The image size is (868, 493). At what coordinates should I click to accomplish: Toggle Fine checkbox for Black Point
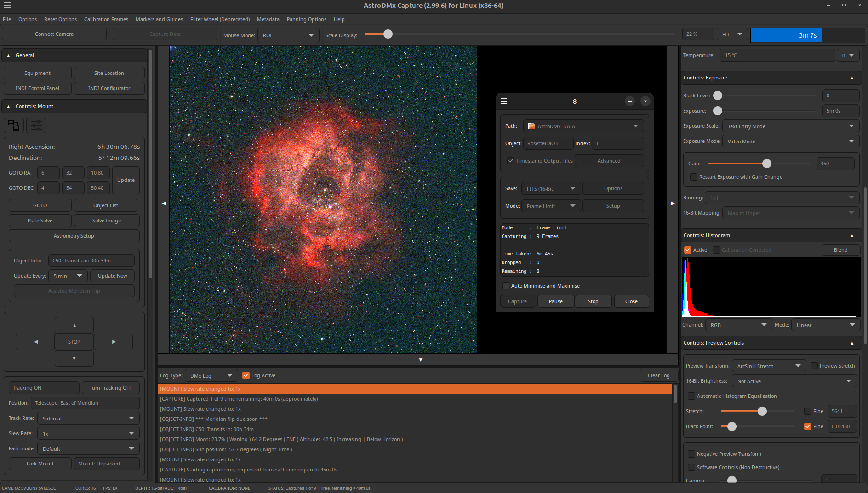click(808, 426)
